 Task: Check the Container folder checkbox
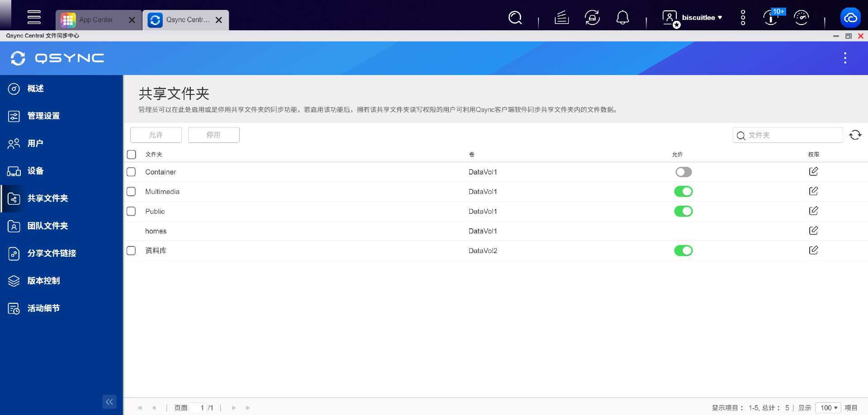[131, 172]
